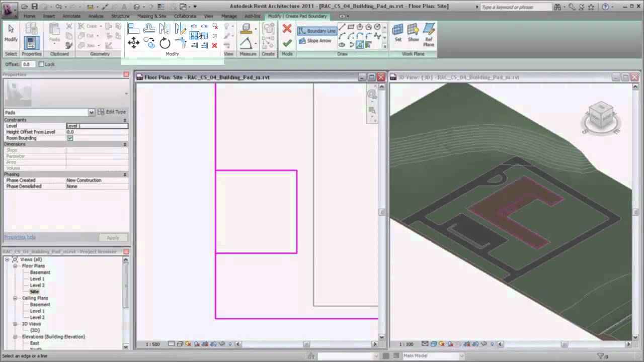Click the red Delete X in Modify panel
This screenshot has width=644, height=362.
(214, 45)
